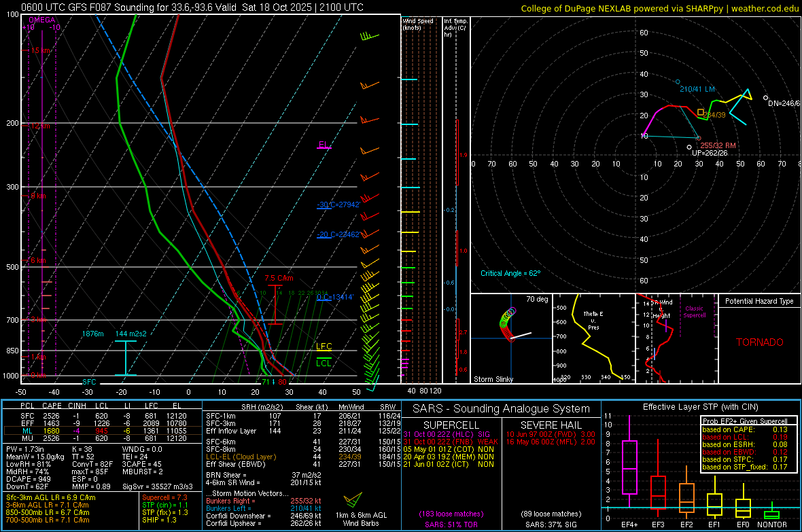This screenshot has width=802, height=532.
Task: Click the magenta EL label on skew-T
Action: click(324, 145)
